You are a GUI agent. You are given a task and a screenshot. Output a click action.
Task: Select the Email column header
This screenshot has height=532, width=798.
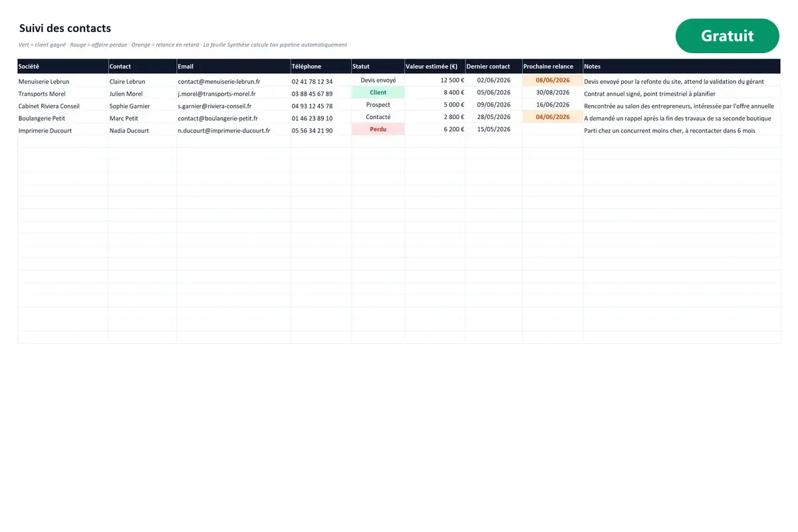click(233, 66)
